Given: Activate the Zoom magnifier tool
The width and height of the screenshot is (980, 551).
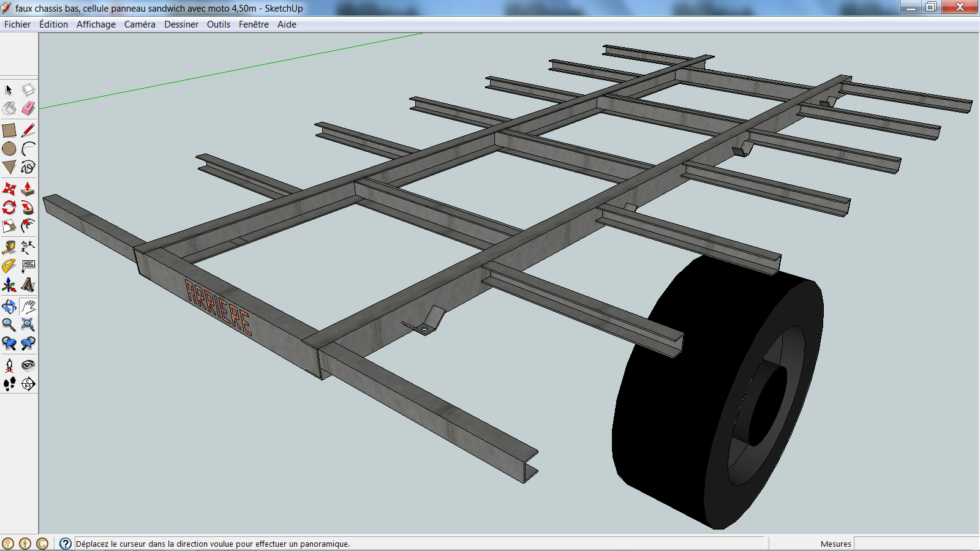Looking at the screenshot, I should coord(9,324).
